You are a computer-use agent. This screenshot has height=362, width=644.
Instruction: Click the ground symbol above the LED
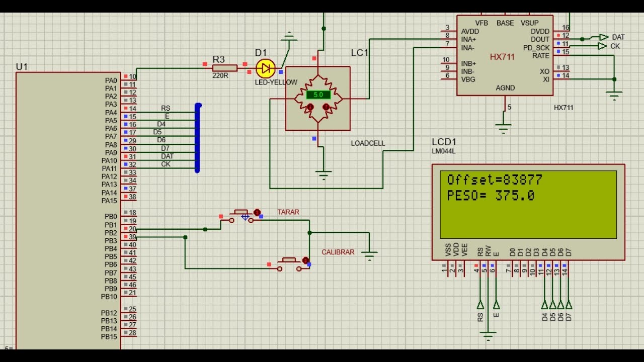point(289,36)
